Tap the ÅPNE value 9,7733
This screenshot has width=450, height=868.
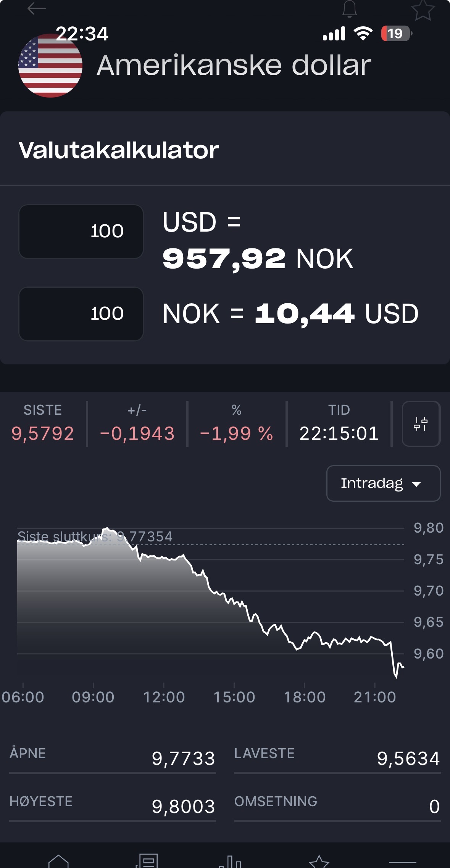pos(183,758)
